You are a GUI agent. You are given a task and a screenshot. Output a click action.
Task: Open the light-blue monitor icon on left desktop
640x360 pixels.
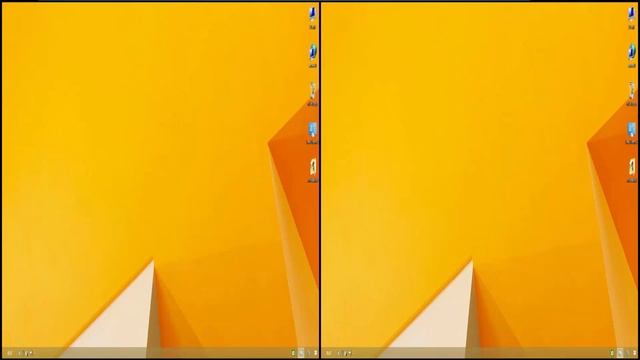[x=313, y=130]
